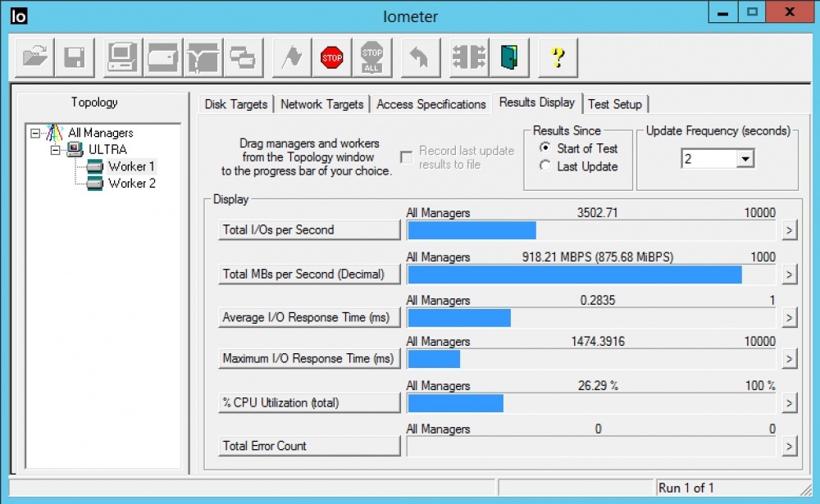The image size is (820, 504).
Task: Select All Managers label in tree
Action: tap(100, 133)
